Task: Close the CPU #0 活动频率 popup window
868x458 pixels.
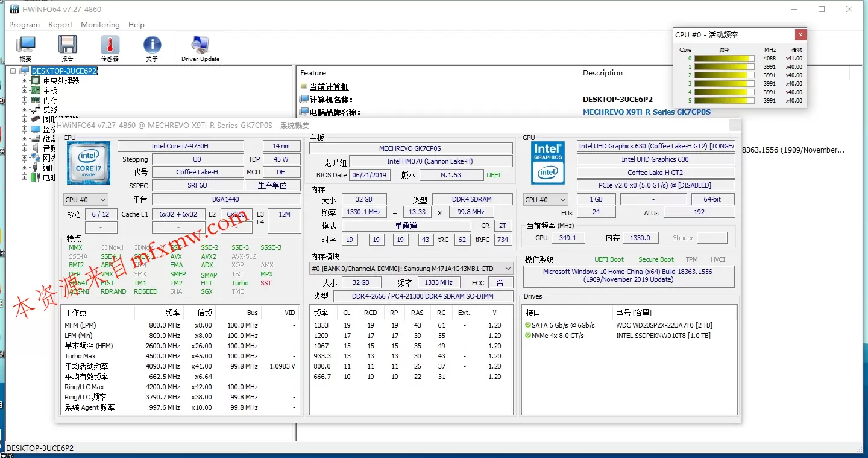Action: (x=800, y=35)
